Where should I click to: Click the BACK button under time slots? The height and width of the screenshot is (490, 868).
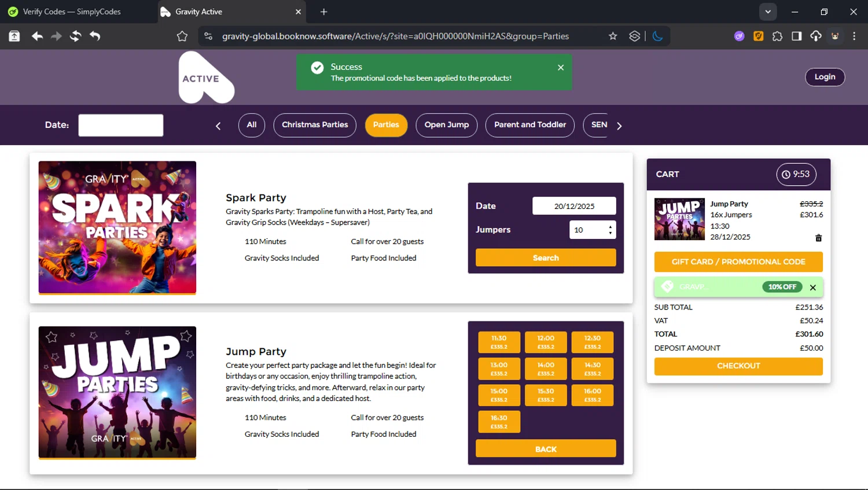pos(546,449)
